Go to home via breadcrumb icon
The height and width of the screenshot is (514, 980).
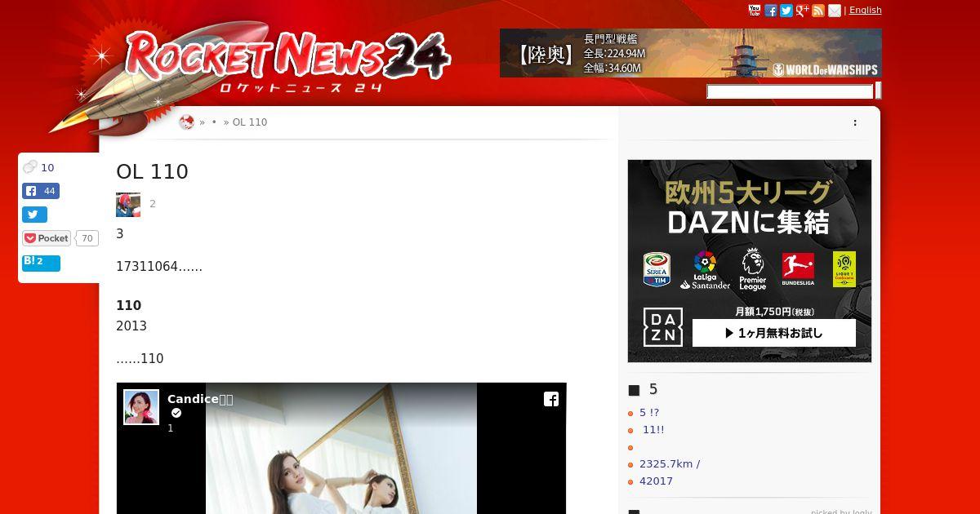tap(186, 122)
